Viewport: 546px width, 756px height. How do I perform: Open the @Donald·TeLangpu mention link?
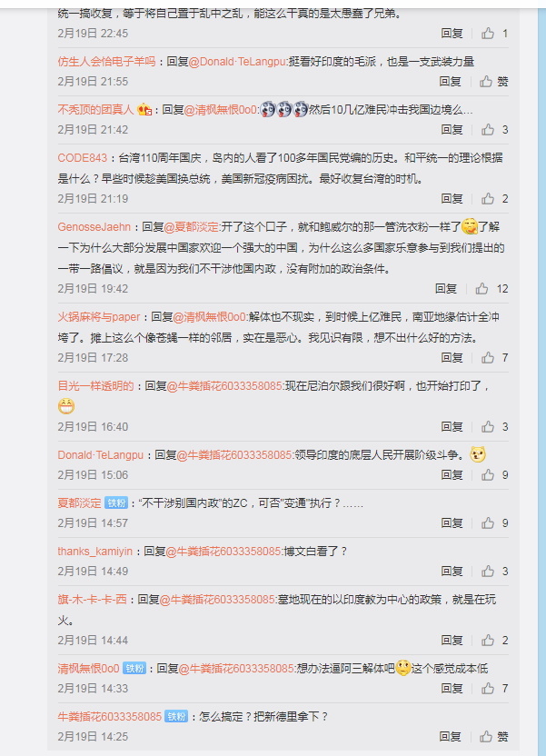point(238,62)
